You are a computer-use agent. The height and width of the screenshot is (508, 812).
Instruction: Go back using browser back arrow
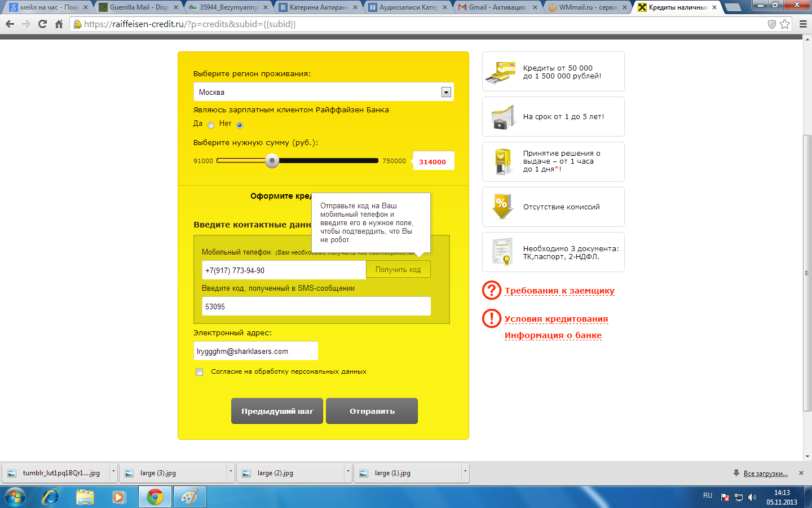10,24
